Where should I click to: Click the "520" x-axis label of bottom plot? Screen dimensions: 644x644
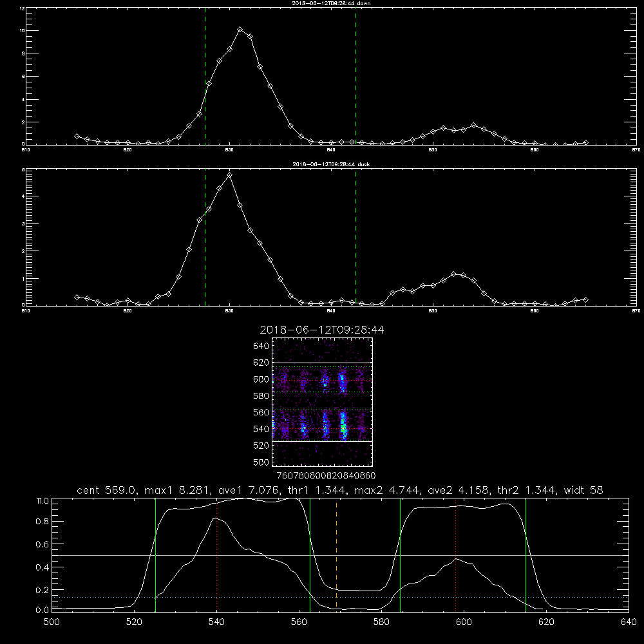(134, 622)
